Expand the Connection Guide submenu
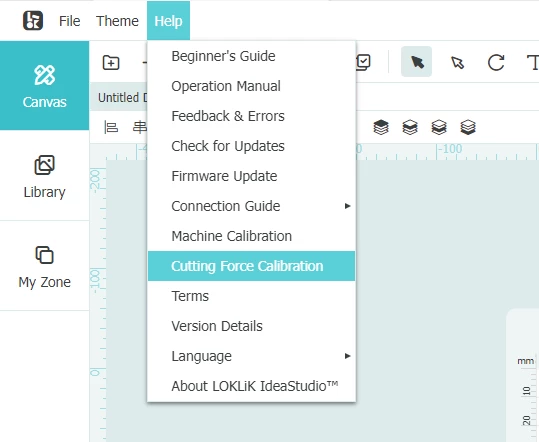 pos(251,206)
